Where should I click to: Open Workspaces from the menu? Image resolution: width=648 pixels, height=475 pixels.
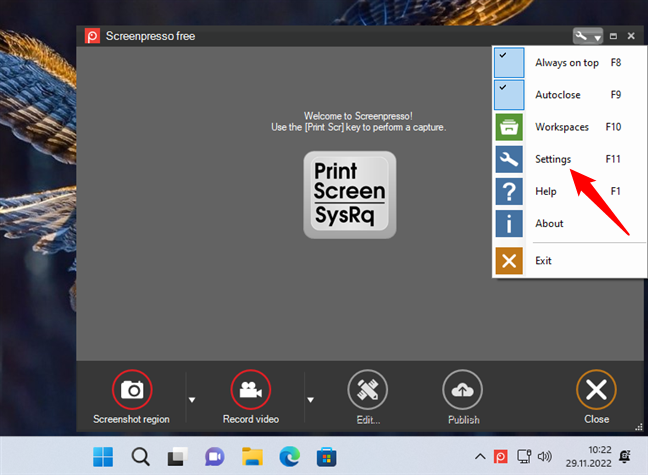click(562, 127)
